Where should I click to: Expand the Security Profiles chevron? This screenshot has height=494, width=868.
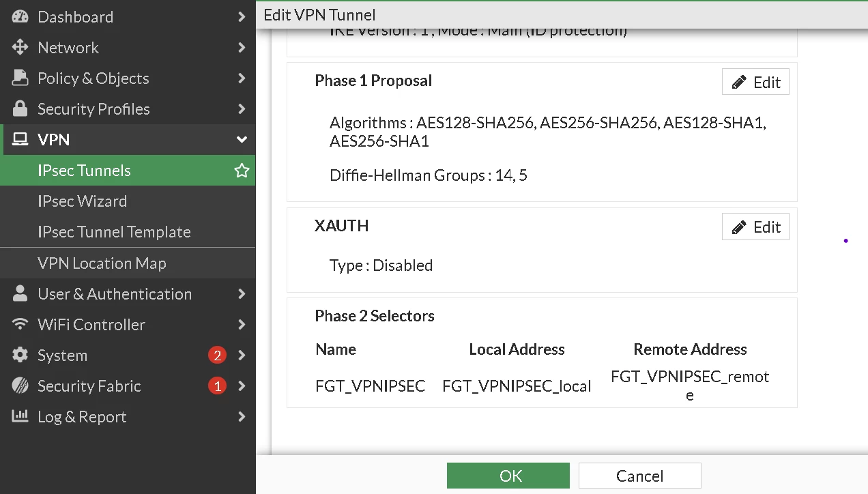(242, 109)
